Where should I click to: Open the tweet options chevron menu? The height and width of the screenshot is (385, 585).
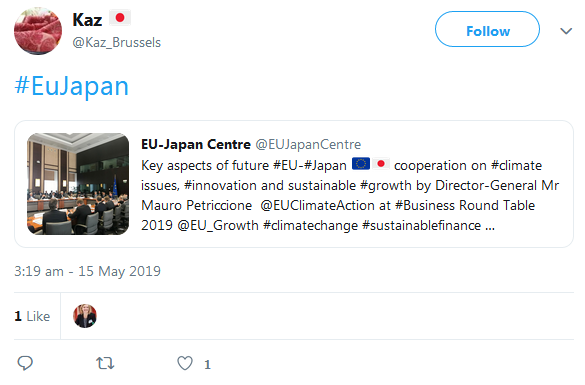[x=566, y=31]
